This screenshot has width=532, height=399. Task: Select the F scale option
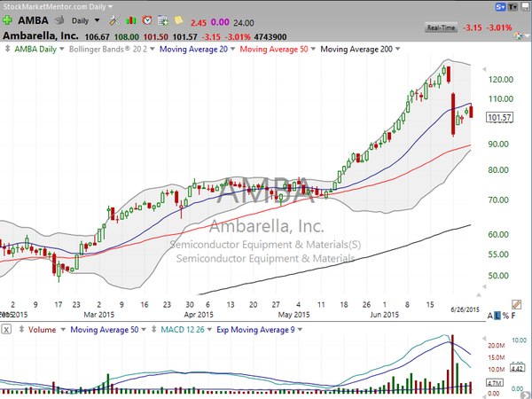(513, 316)
